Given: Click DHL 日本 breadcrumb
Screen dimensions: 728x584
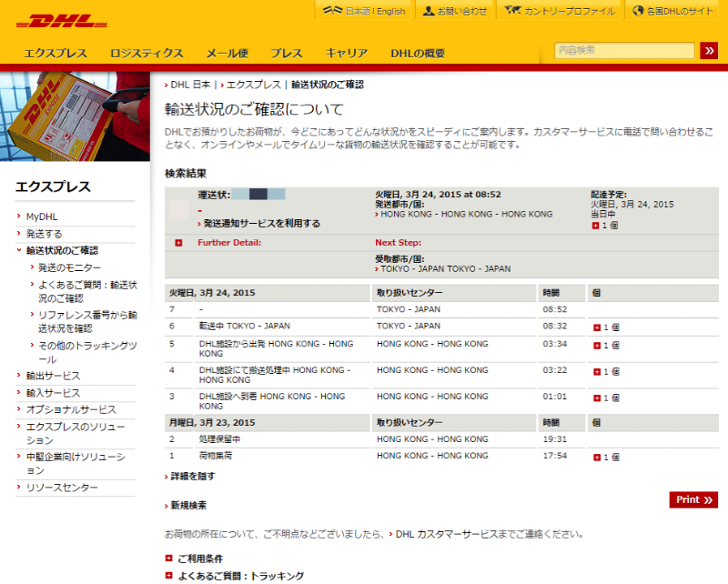Looking at the screenshot, I should (190, 85).
